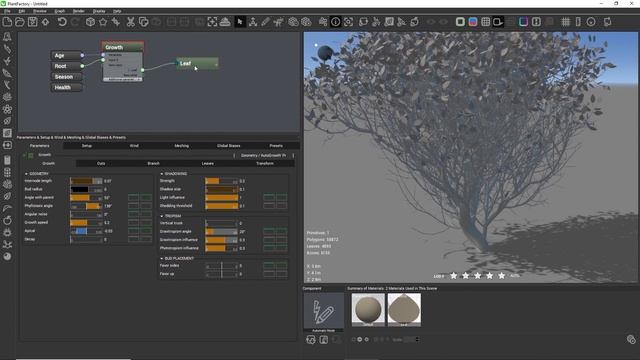Open the Leaves sub-tab
Screen dimensions: 640x360
pos(207,163)
